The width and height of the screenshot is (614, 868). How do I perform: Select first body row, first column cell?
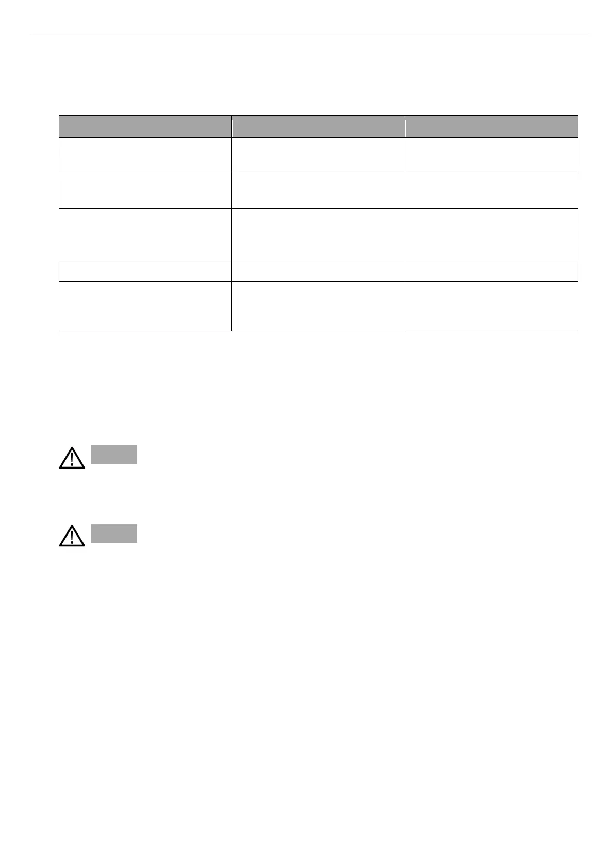[x=145, y=155]
